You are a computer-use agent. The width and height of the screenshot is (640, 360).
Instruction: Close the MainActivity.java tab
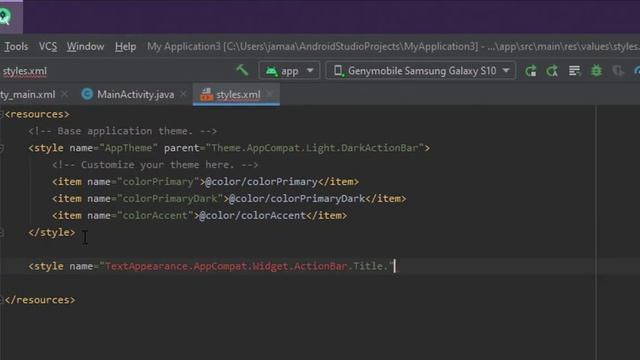click(183, 94)
